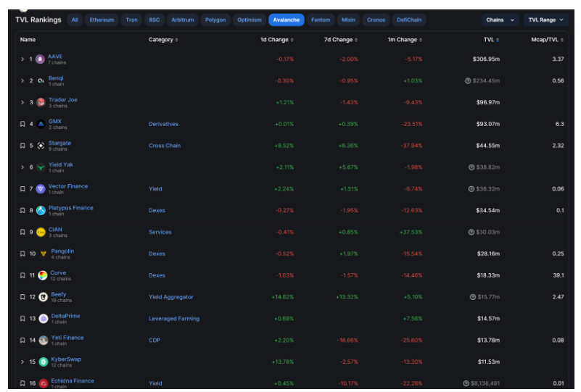
Task: Open the Cross Chain category link
Action: pyautogui.click(x=165, y=146)
